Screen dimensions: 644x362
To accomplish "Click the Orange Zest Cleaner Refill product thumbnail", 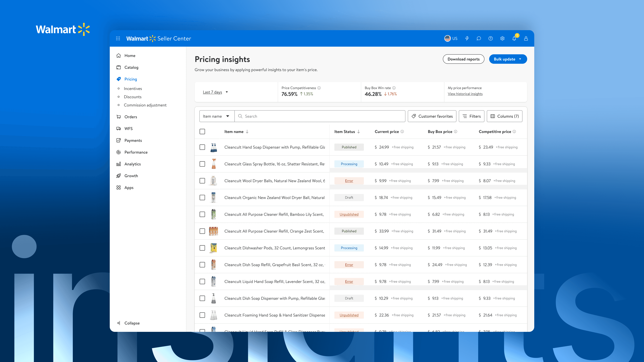I will click(x=214, y=231).
